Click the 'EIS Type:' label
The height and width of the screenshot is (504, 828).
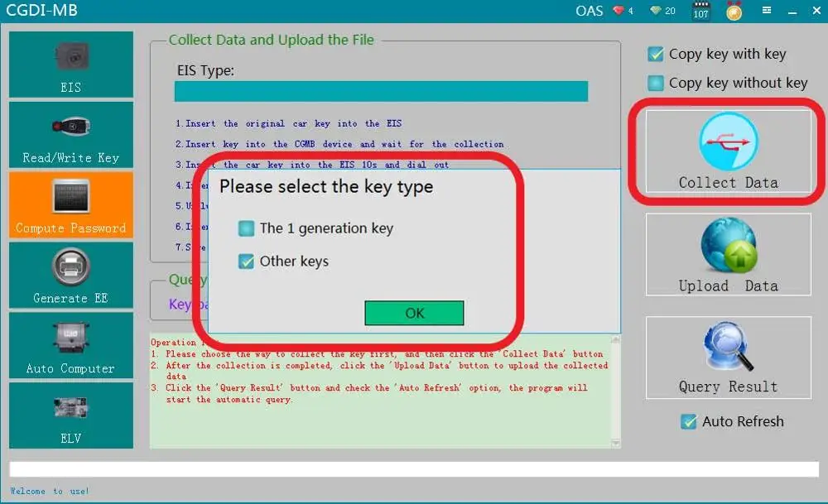point(205,70)
